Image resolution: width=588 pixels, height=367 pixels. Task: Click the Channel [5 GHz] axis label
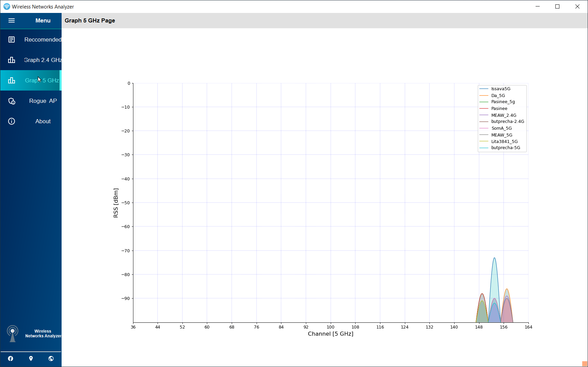(330, 334)
